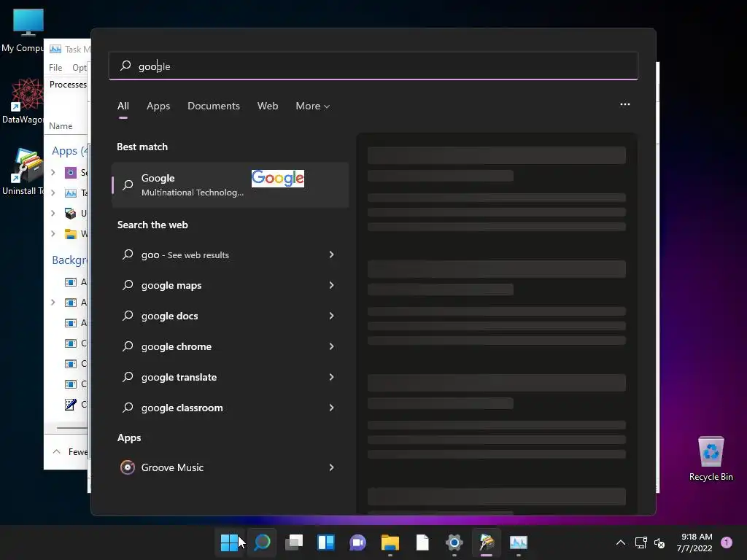Select the 'google maps' suggestion
Screen dimensions: 747x560
coord(230,285)
